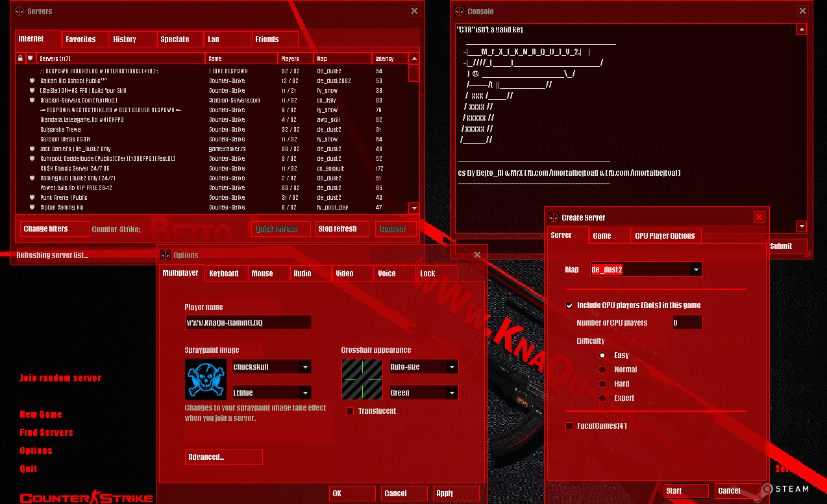
Task: Click the shield icon beside Jack Daniel's server
Action: 32,149
